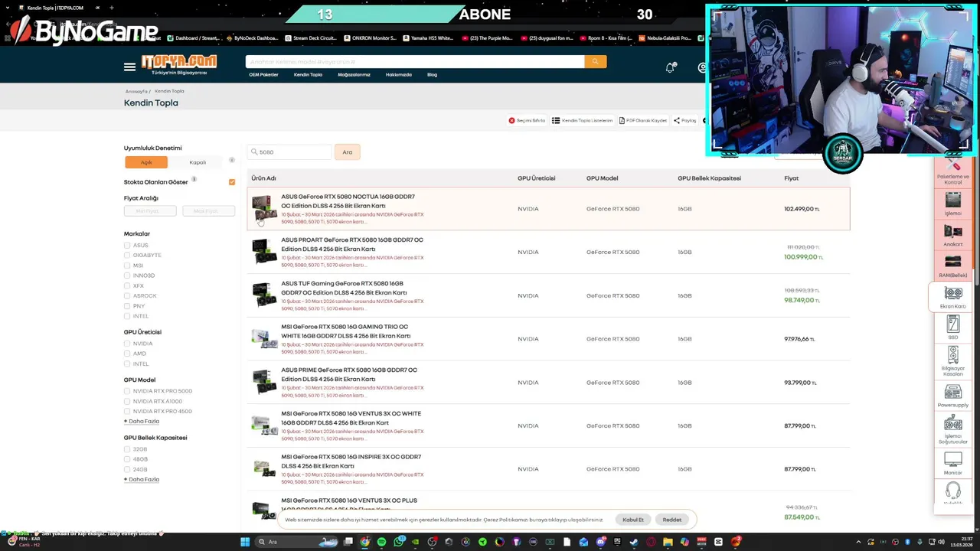The image size is (980, 551).
Task: Click the MSI VENTUS 3X OC WHITE thumbnail
Action: pos(264,425)
